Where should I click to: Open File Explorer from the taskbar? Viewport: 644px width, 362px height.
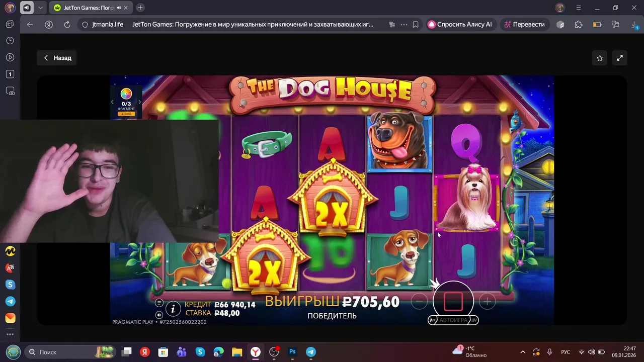coord(237,352)
